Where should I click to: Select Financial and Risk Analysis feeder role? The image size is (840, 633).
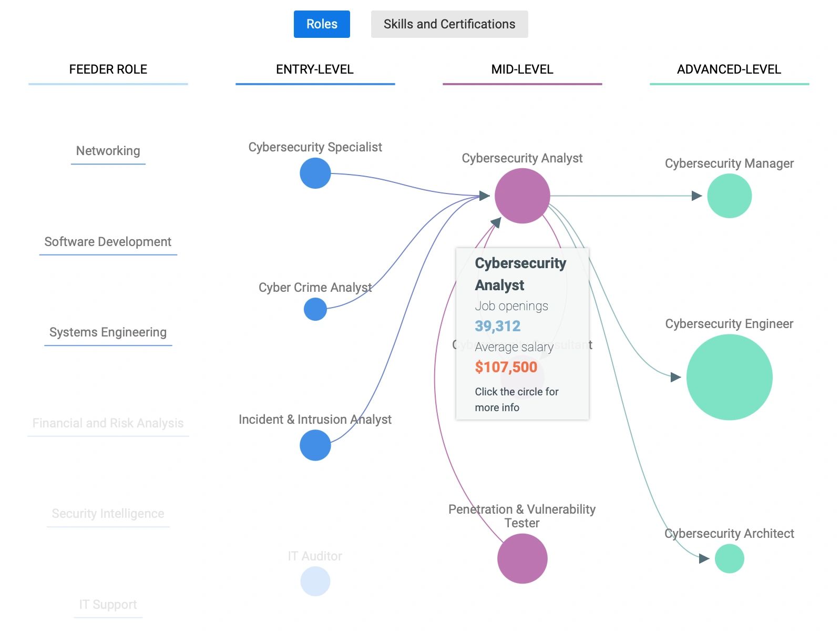click(108, 423)
